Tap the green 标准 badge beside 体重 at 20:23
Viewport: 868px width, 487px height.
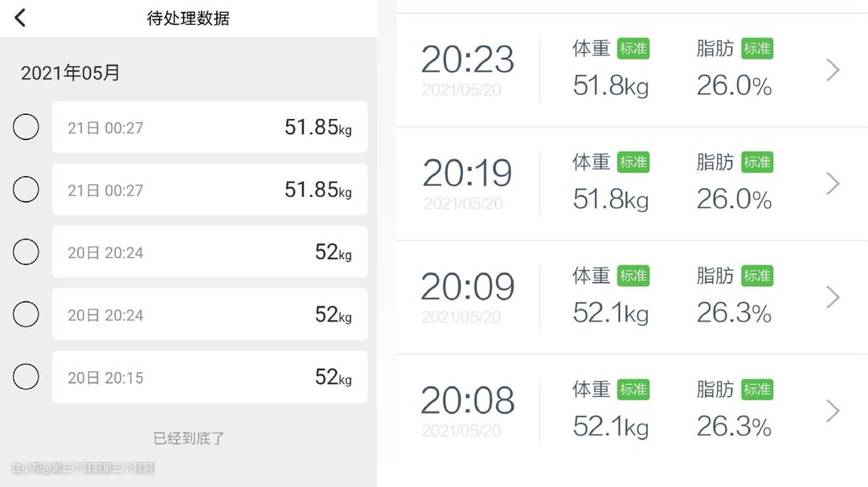[x=633, y=49]
